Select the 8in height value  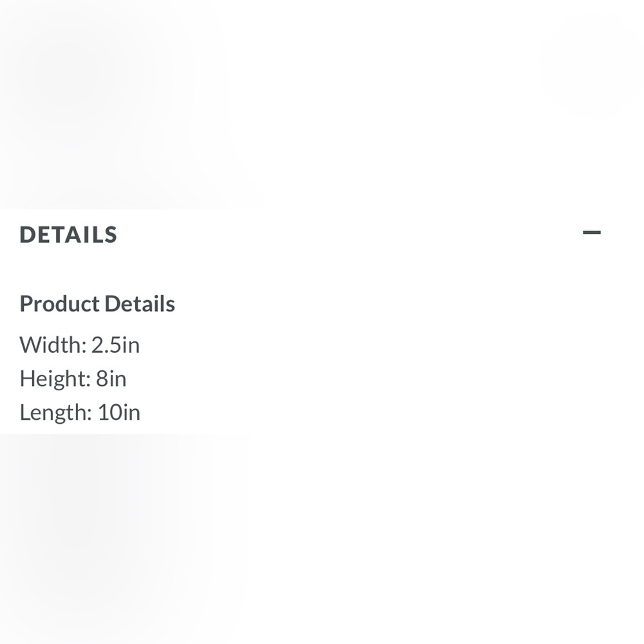[x=111, y=379]
